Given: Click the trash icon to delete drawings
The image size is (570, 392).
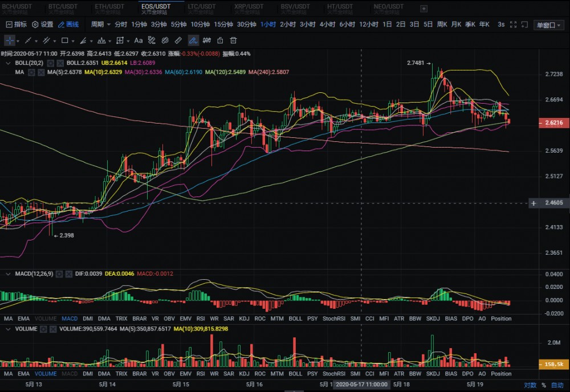Looking at the screenshot, I should pos(233,40).
